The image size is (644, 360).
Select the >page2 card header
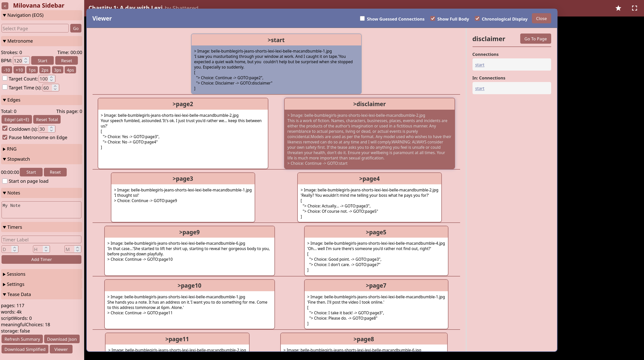[x=183, y=104]
